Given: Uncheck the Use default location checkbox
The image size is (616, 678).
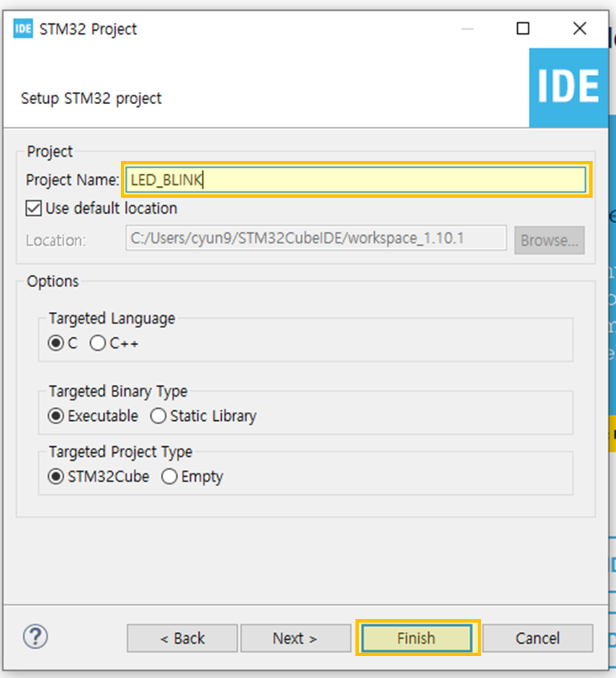Looking at the screenshot, I should [x=34, y=208].
